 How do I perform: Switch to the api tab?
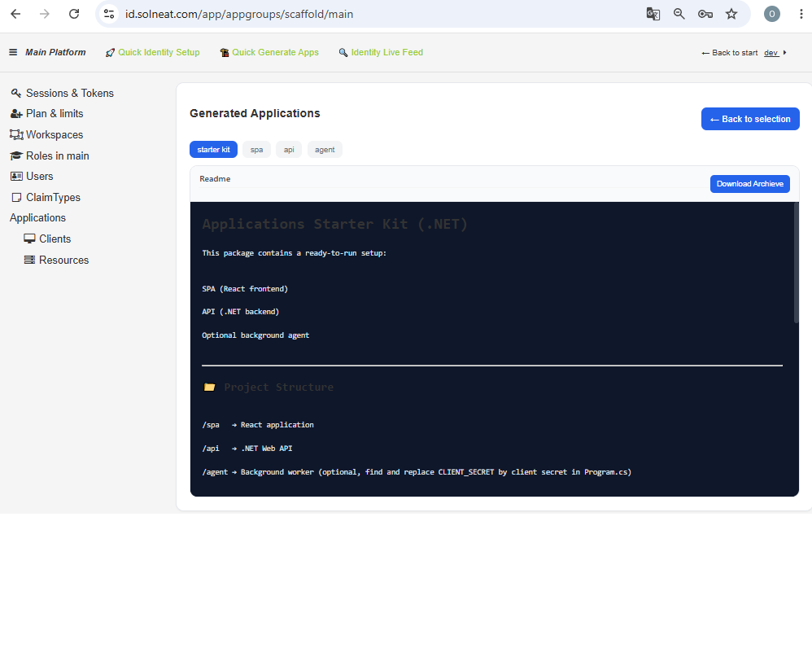[x=289, y=150]
